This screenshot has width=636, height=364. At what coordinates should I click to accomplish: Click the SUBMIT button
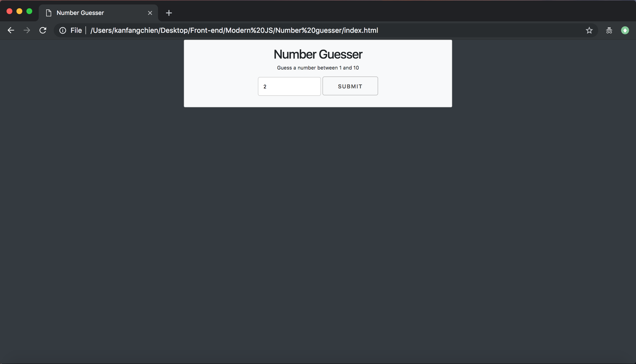coord(350,86)
